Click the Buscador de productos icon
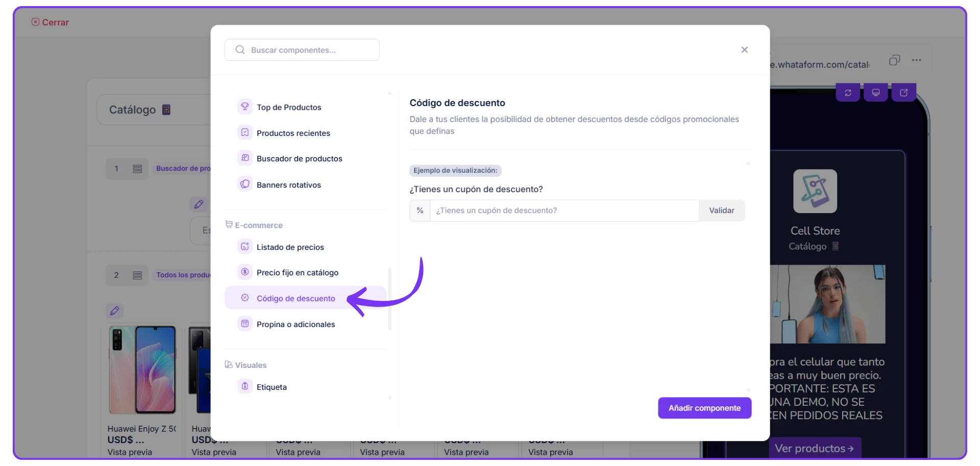Image resolution: width=980 pixels, height=466 pixels. coord(245,158)
